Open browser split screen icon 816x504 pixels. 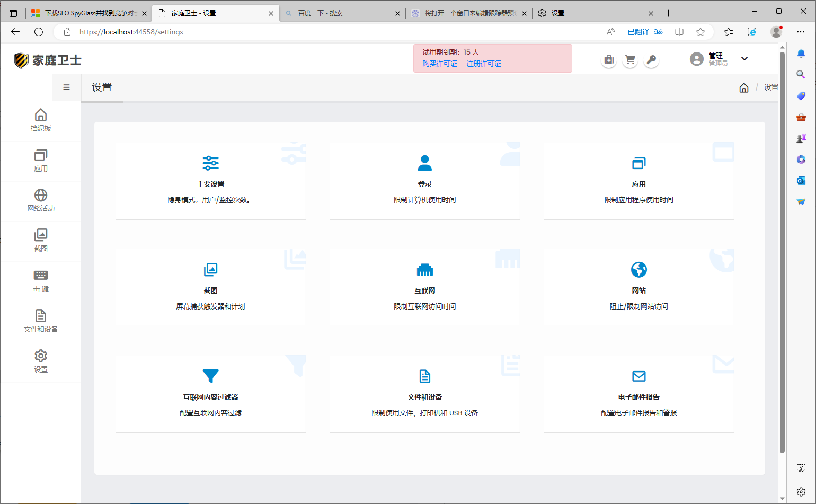coord(679,32)
